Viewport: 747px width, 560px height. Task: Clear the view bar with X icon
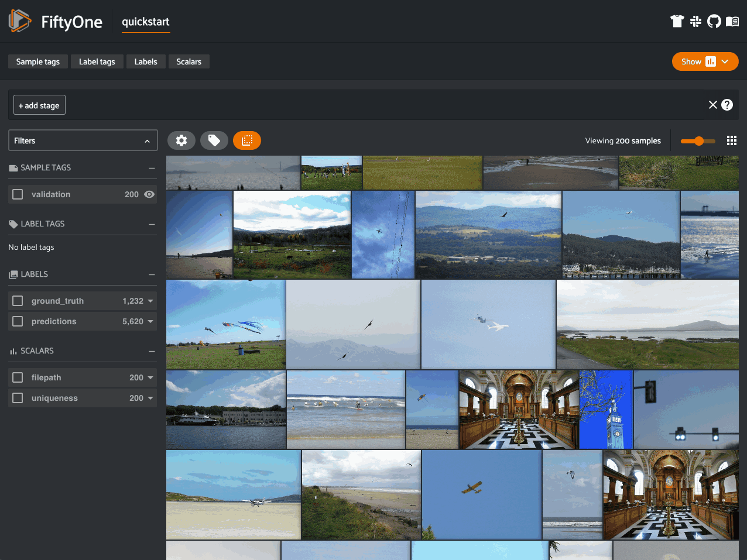click(x=712, y=105)
